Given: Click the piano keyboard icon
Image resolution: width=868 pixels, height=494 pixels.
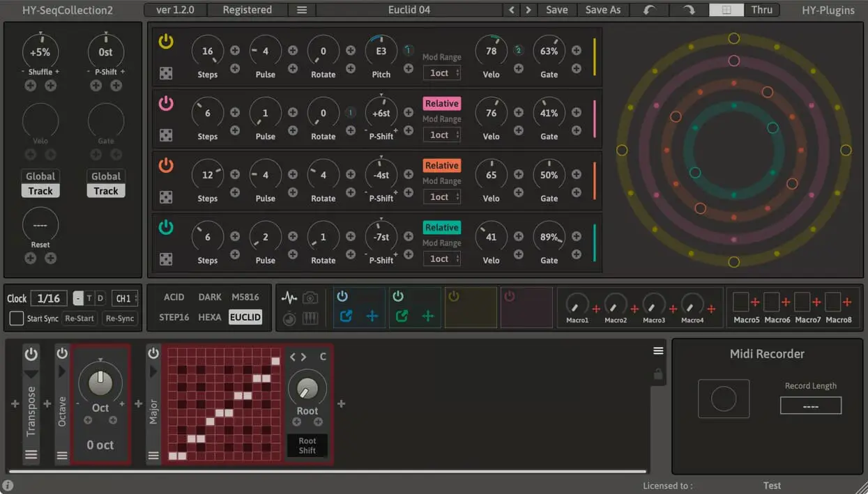Looking at the screenshot, I should [x=310, y=318].
